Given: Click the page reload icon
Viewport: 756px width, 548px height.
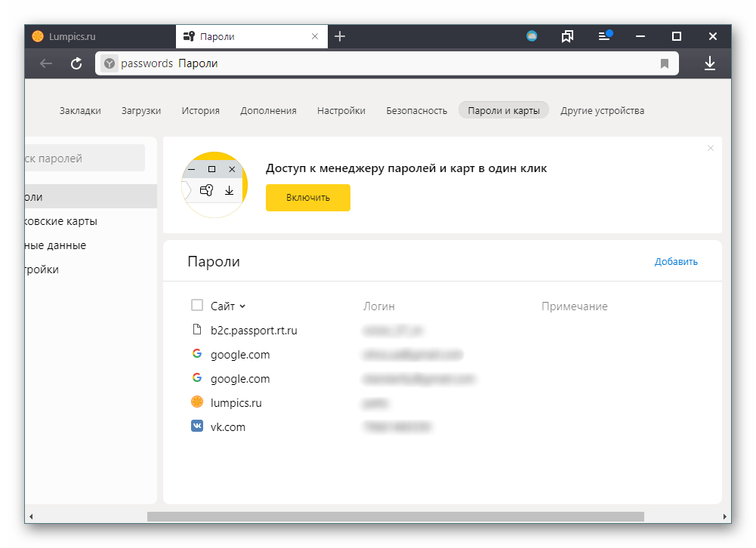Looking at the screenshot, I should pyautogui.click(x=76, y=64).
